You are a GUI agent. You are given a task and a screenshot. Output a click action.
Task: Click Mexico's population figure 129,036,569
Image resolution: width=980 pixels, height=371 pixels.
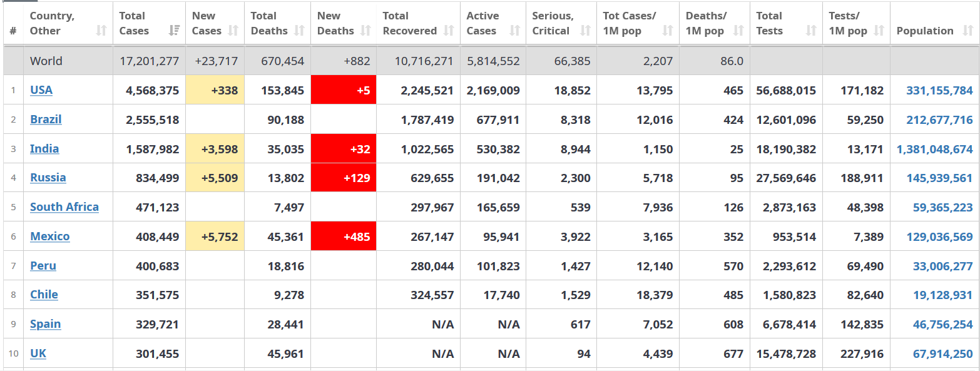(939, 237)
